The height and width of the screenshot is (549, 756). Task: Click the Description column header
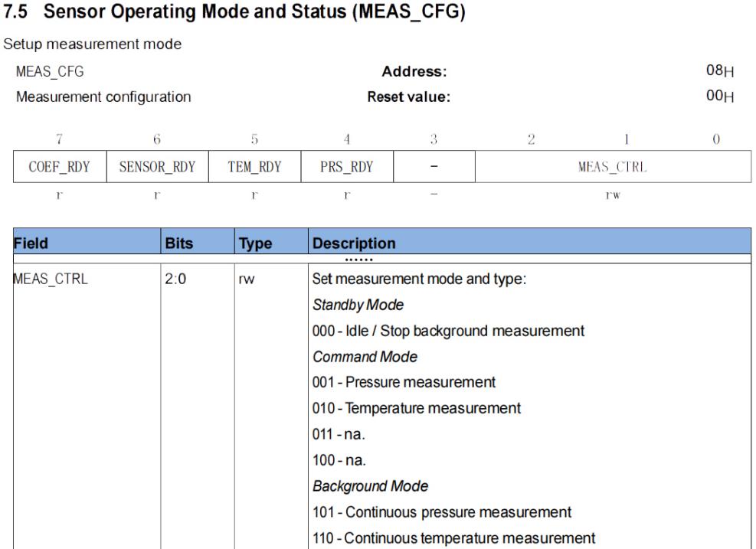tap(353, 244)
